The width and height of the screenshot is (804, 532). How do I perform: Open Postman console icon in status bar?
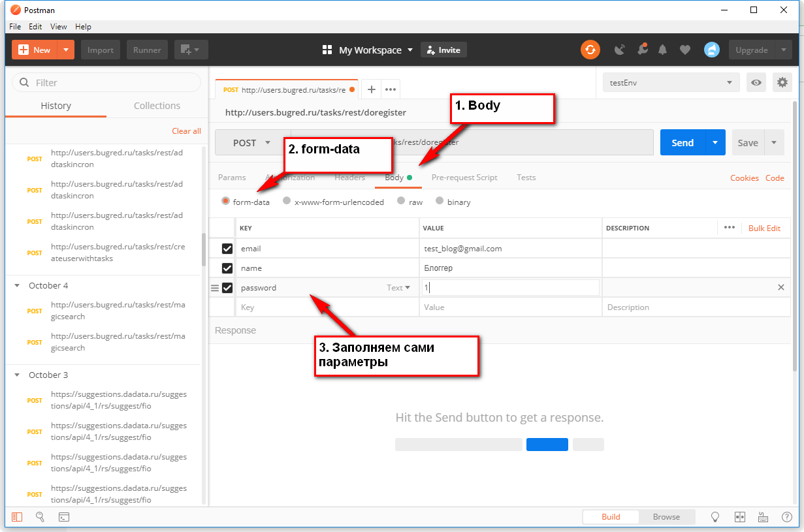pos(63,517)
